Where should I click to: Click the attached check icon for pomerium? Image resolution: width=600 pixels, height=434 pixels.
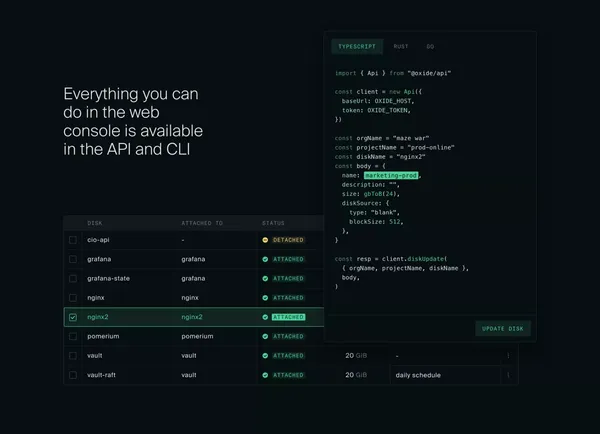(265, 336)
